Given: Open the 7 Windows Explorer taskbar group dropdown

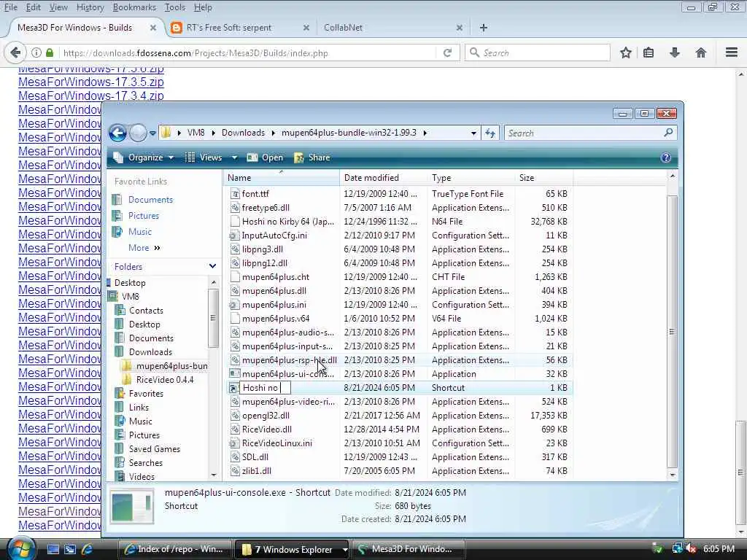Looking at the screenshot, I should [344, 550].
